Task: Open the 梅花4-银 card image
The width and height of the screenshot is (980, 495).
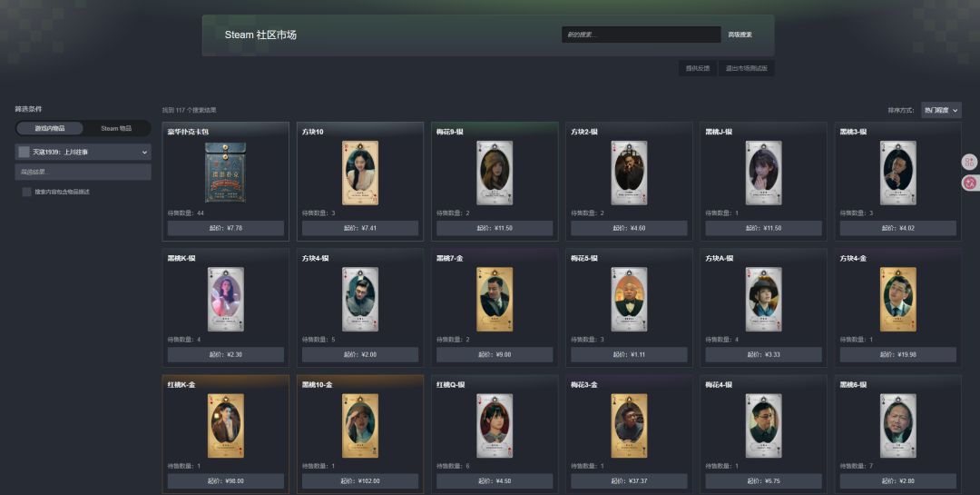Action: tap(763, 426)
